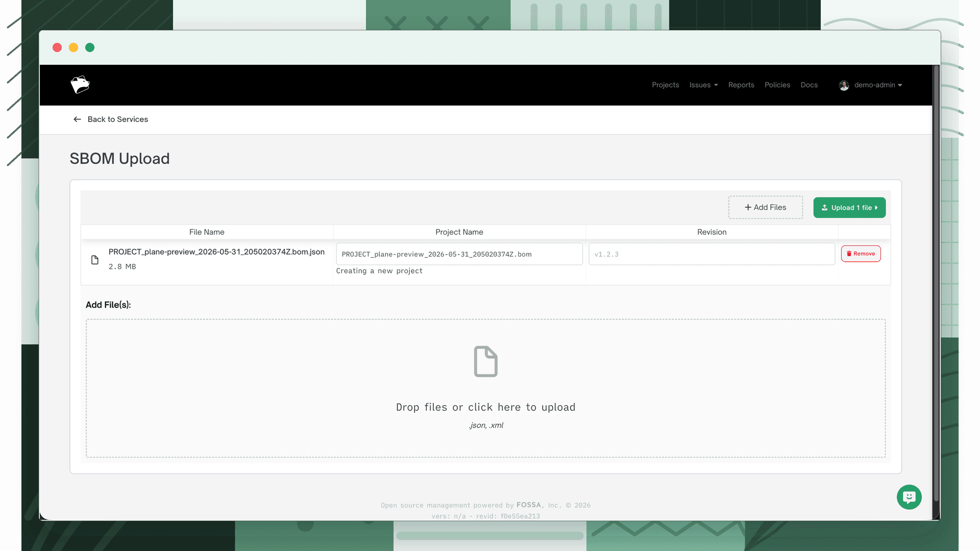Click the page vertical scrollbar
The width and height of the screenshot is (980, 551).
(x=936, y=284)
